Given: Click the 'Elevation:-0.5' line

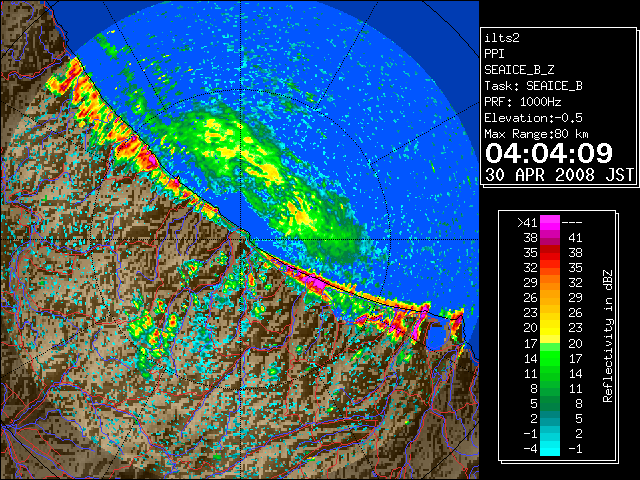Looking at the screenshot, I should 533,118.
